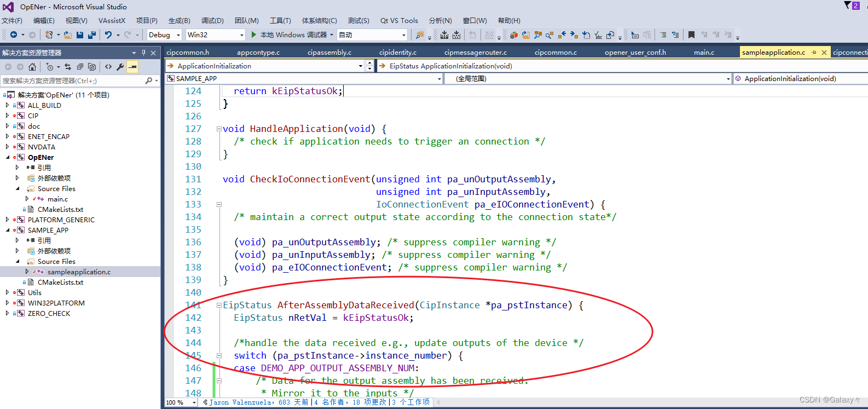Click line number 131 in editor margin
Viewport: 868px width, 409px height.
tap(193, 179)
